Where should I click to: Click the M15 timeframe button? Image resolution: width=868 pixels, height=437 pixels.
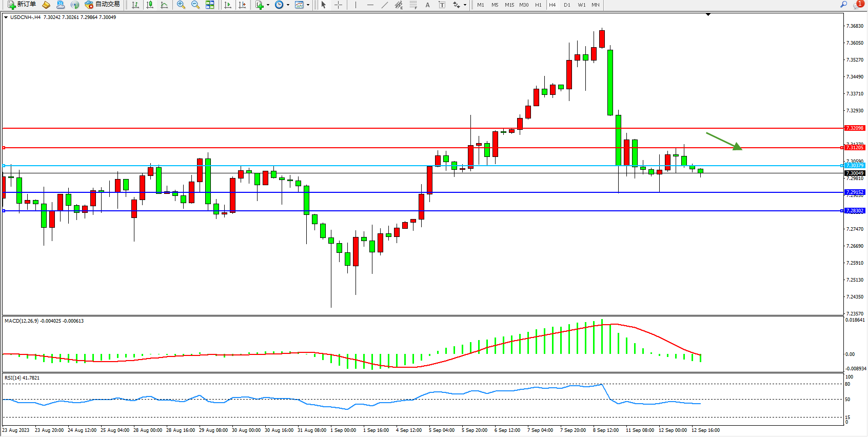pyautogui.click(x=509, y=5)
